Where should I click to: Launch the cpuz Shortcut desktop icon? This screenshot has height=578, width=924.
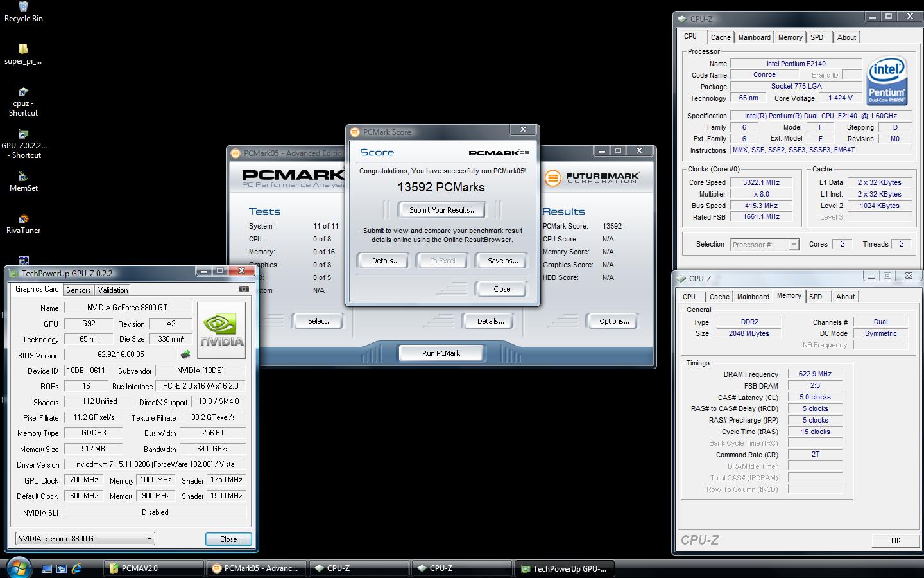click(23, 101)
